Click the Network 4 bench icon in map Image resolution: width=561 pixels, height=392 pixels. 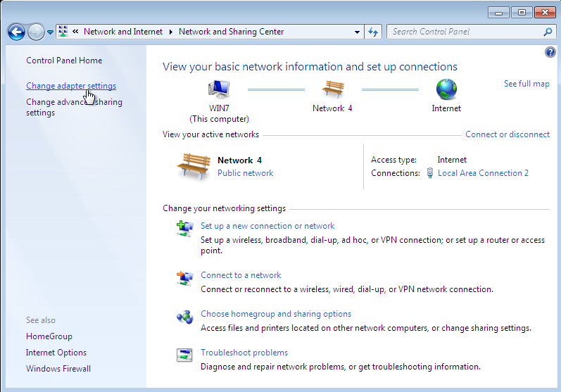[333, 89]
